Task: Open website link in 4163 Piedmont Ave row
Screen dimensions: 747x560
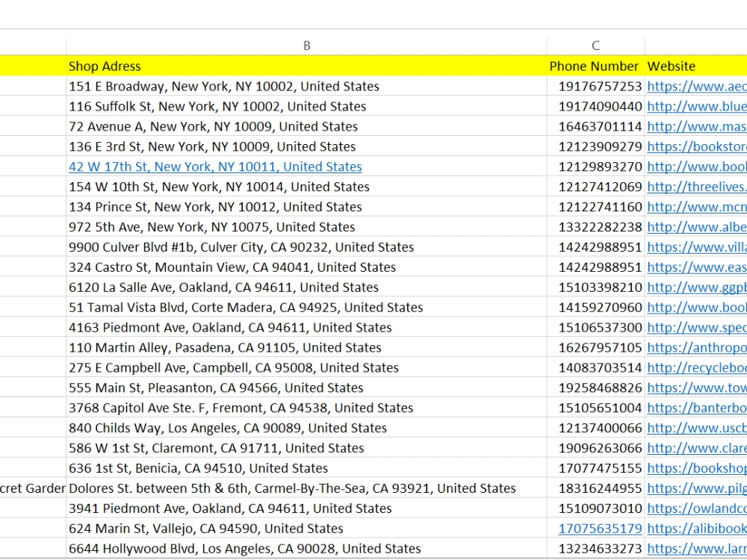Action: [696, 328]
